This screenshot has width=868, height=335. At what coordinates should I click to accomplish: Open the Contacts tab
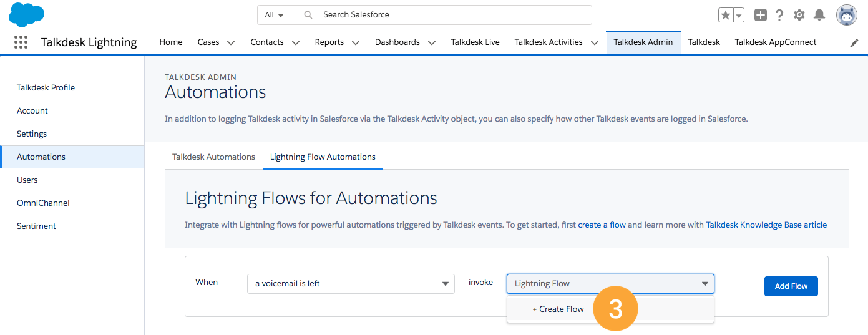click(267, 42)
